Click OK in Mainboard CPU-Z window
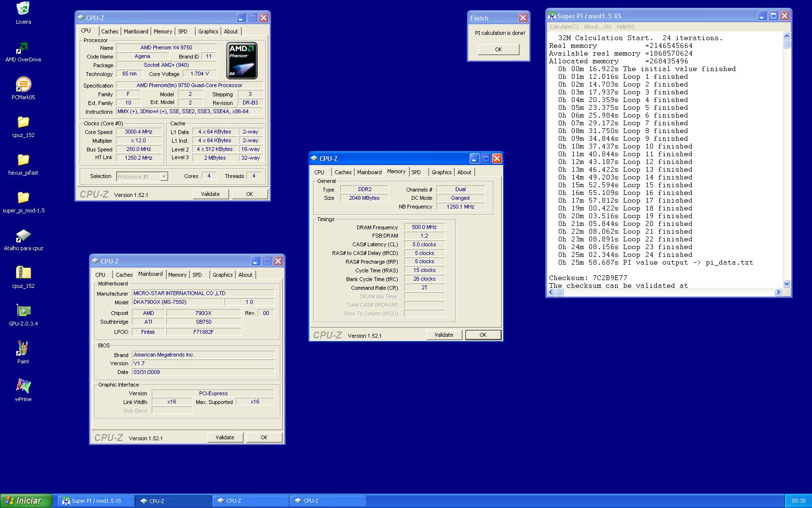The image size is (812, 508). [264, 437]
